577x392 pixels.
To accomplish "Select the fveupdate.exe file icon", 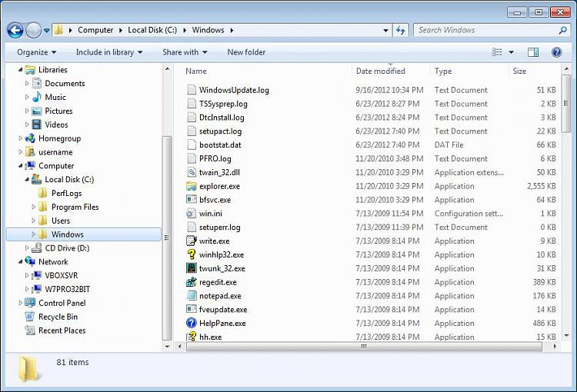I will tap(192, 309).
